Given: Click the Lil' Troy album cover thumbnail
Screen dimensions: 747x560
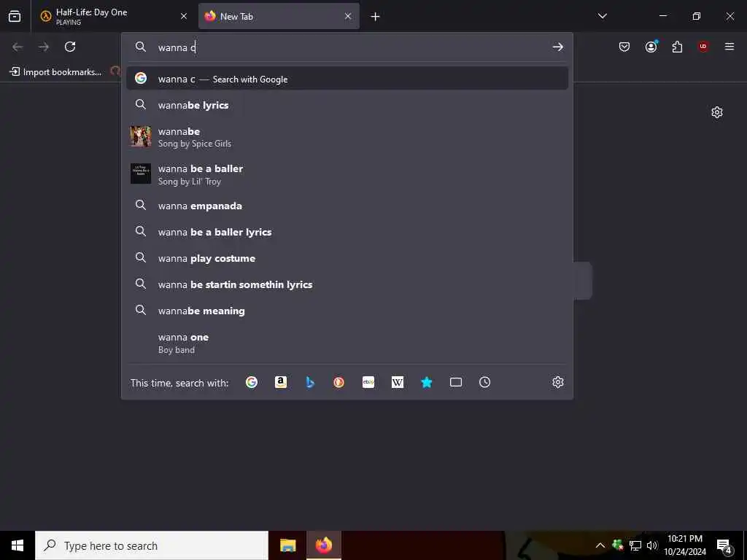Looking at the screenshot, I should pyautogui.click(x=141, y=174).
